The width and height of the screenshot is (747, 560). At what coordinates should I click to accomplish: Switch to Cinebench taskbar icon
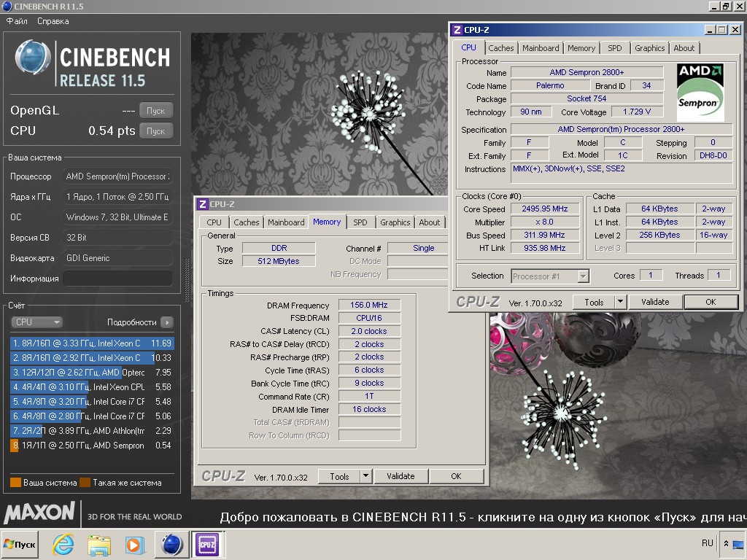(171, 544)
